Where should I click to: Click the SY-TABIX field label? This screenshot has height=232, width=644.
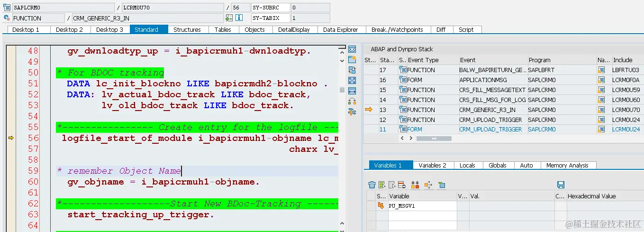(270, 18)
